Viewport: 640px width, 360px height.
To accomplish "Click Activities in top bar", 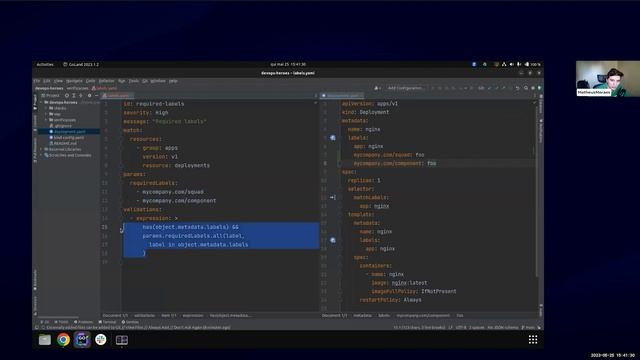I will point(45,64).
